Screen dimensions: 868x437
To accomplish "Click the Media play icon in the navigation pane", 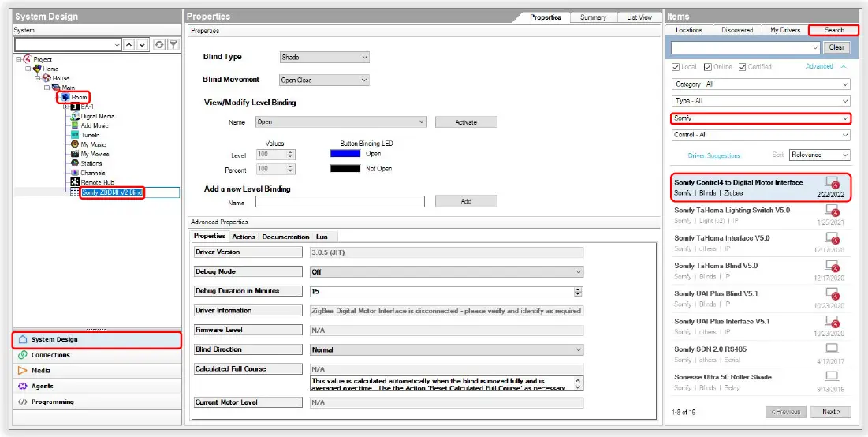I will [x=23, y=371].
